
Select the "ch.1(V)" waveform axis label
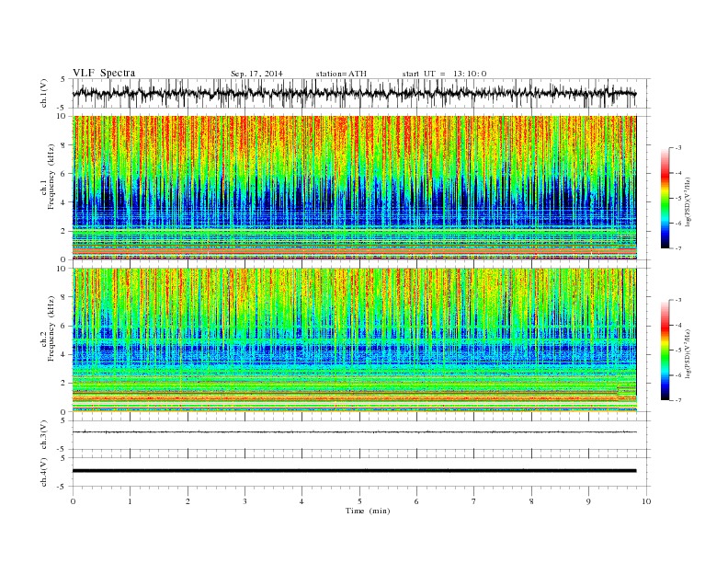(43, 93)
